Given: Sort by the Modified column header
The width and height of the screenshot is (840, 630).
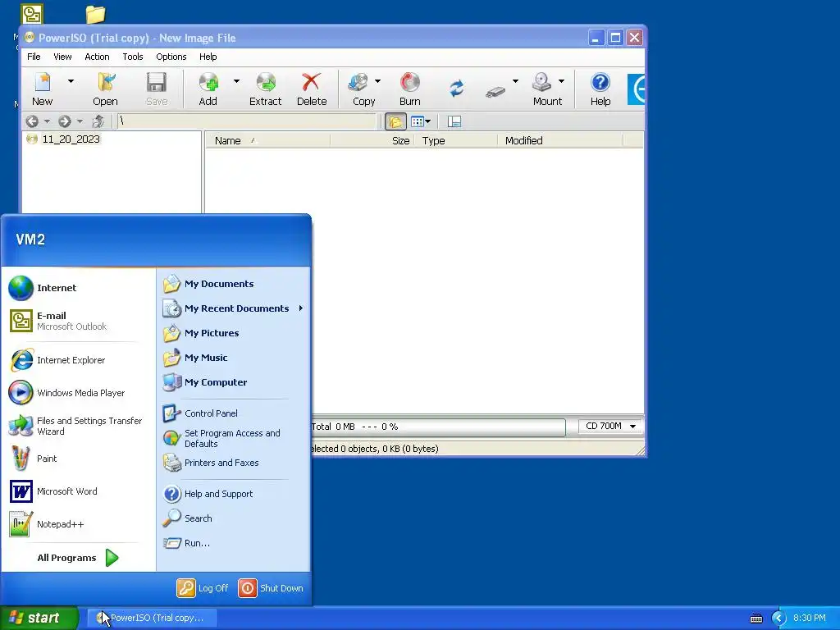Looking at the screenshot, I should 560,141.
